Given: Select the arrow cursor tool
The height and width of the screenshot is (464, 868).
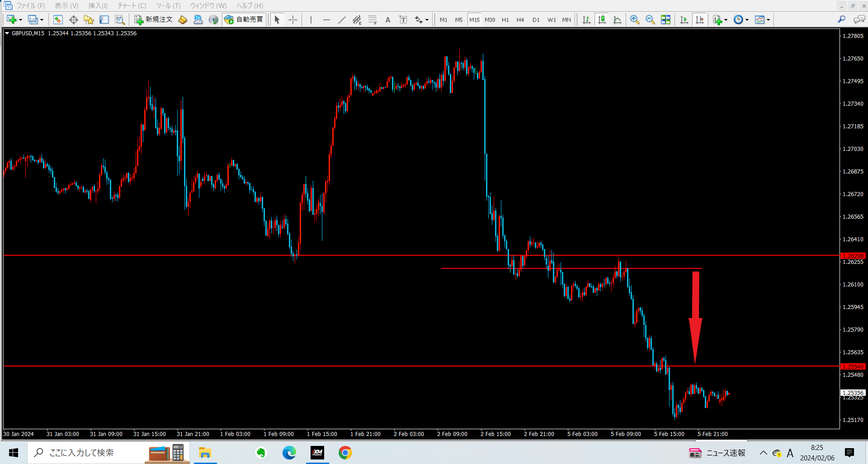Looking at the screenshot, I should click(277, 19).
